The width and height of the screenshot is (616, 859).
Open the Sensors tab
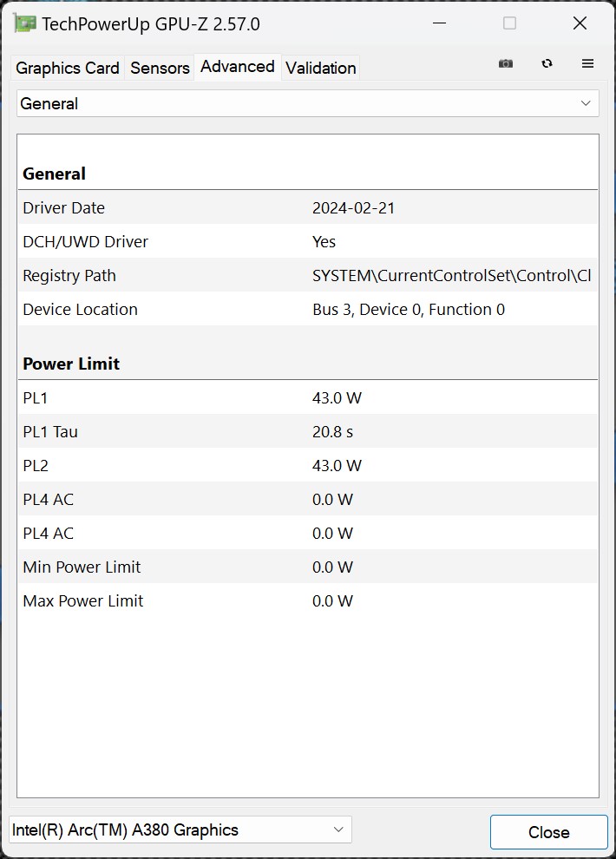click(160, 68)
